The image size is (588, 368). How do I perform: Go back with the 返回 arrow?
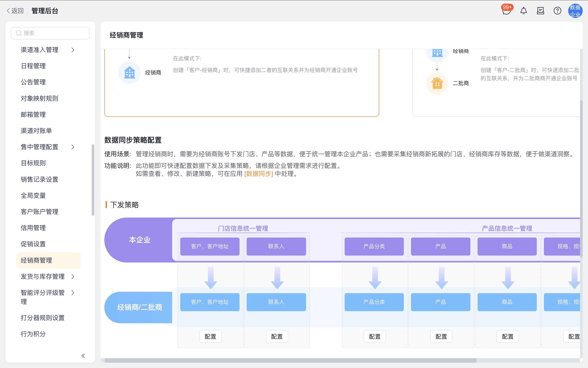[x=15, y=11]
